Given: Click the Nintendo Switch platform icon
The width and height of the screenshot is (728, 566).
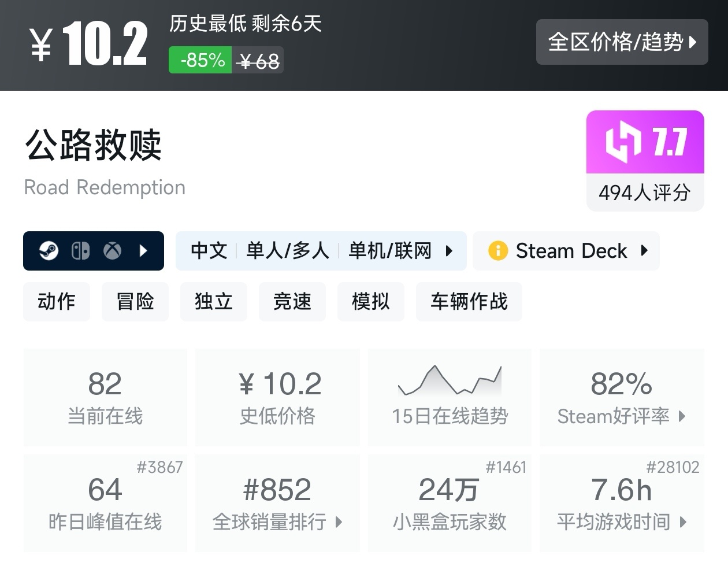Looking at the screenshot, I should pyautogui.click(x=80, y=251).
